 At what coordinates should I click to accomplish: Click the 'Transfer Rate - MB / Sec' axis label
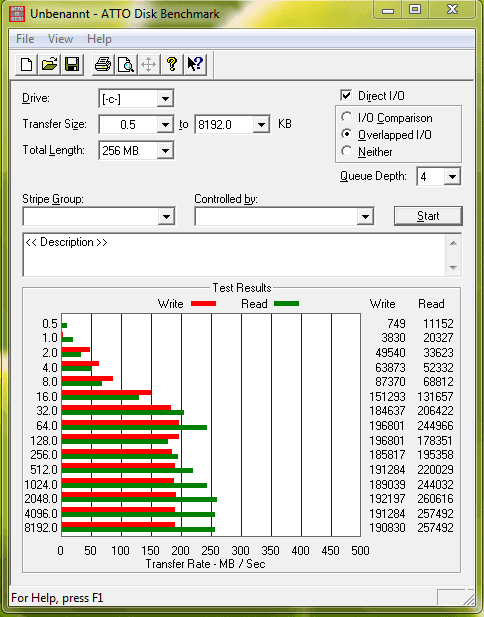[x=205, y=564]
